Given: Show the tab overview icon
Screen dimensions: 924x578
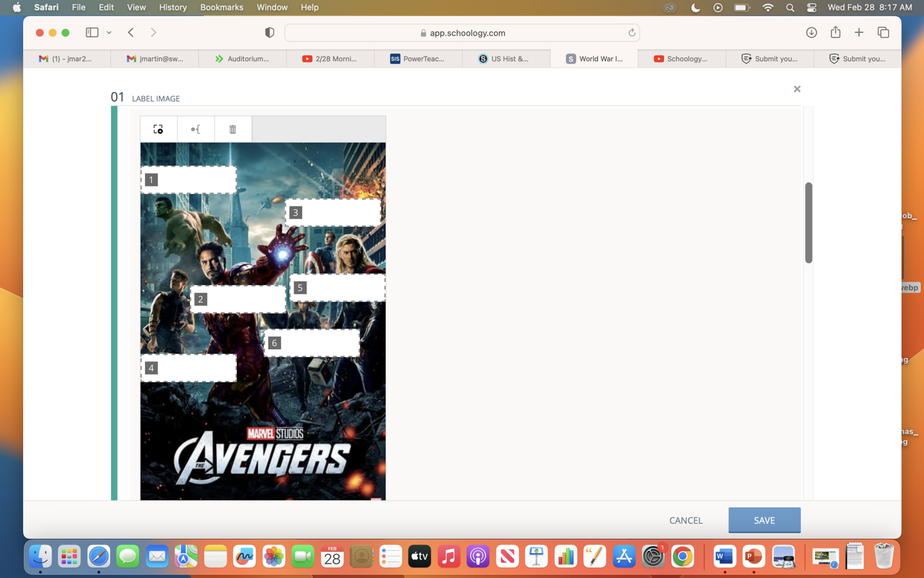Looking at the screenshot, I should pos(883,33).
